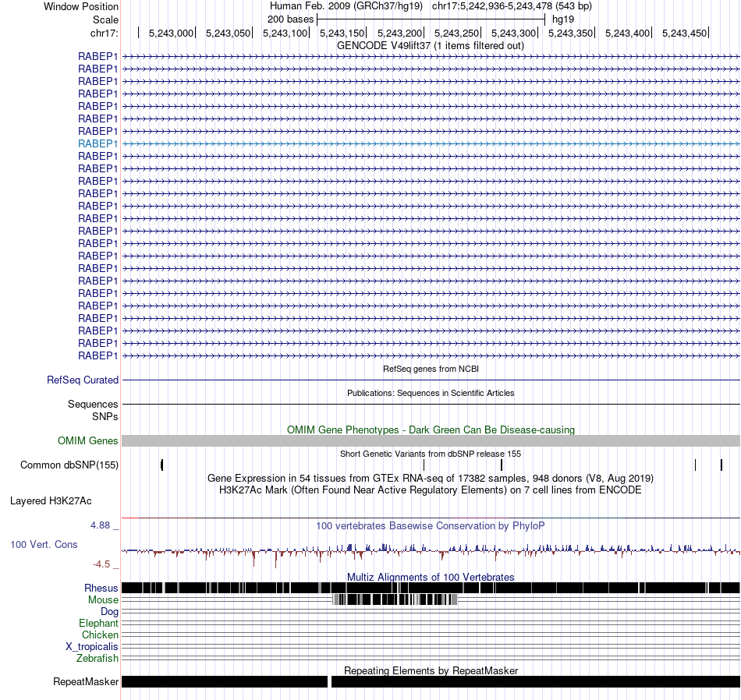Open Multiz Alignments of 100 Vertebrates title
This screenshot has height=700, width=741.
(431, 577)
